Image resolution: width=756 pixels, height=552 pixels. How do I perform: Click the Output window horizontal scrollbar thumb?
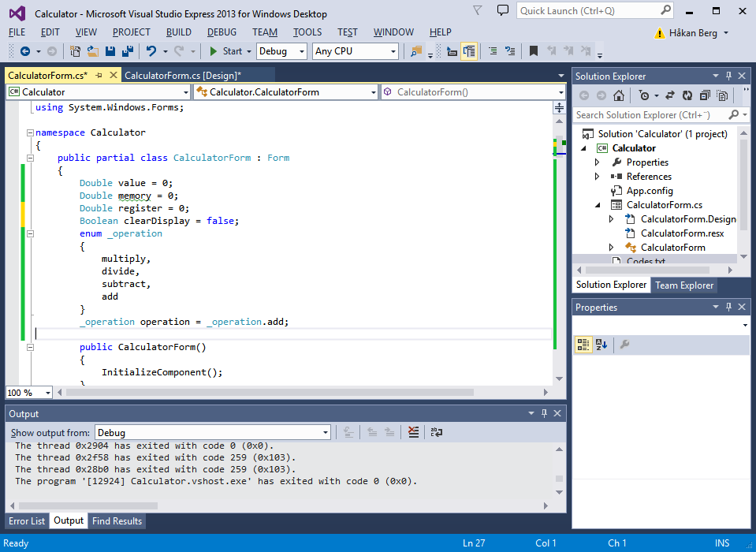(88, 505)
